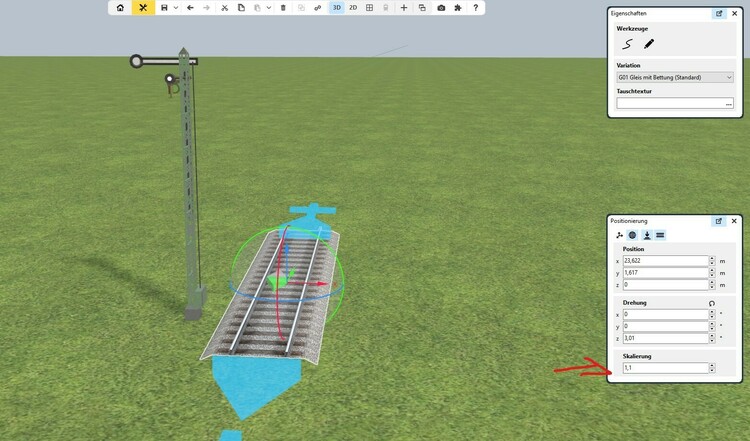Click the Position z input field
The height and width of the screenshot is (441, 750).
665,285
